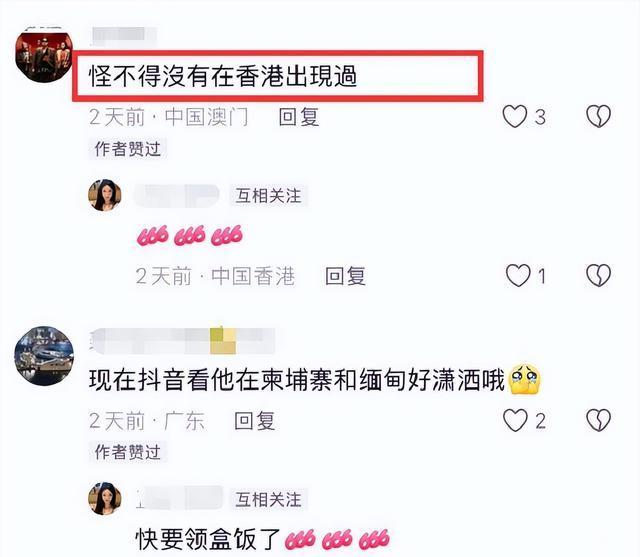Tap the 互相关注 tag on first reply

pyautogui.click(x=268, y=196)
